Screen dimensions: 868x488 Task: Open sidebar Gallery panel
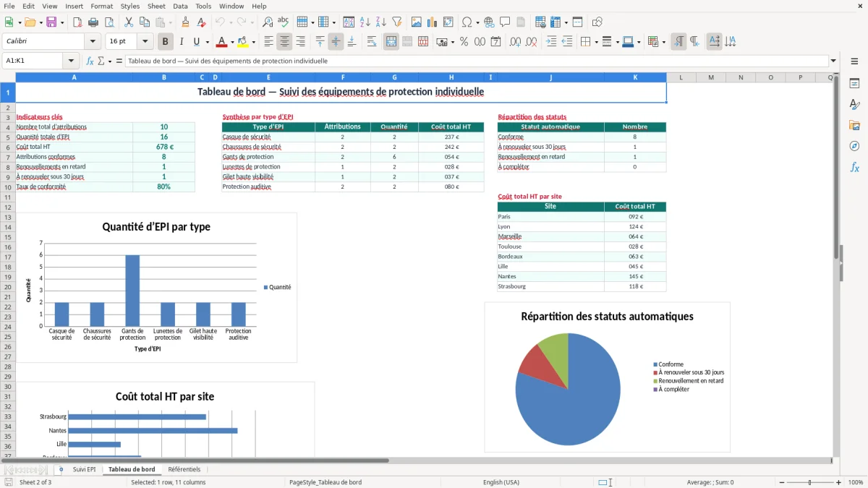coord(854,125)
